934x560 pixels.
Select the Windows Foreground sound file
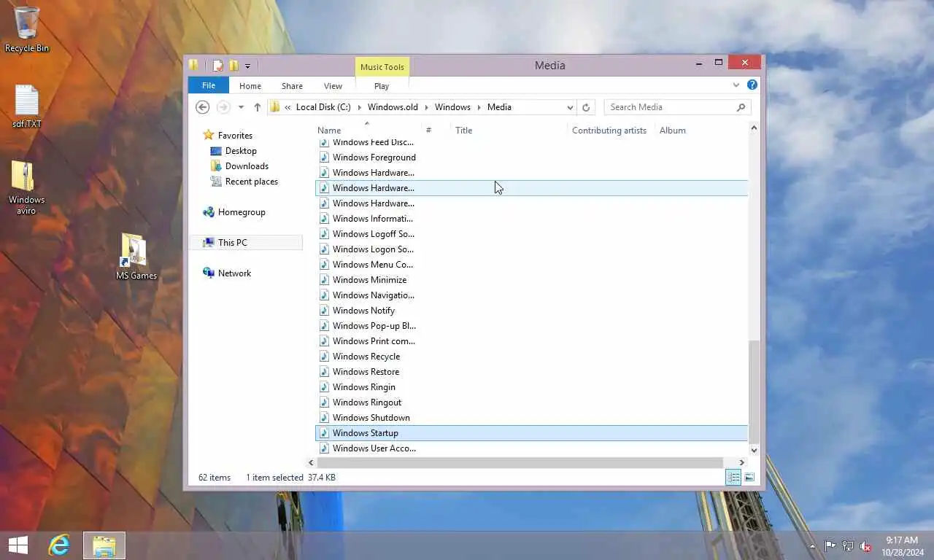pos(374,157)
